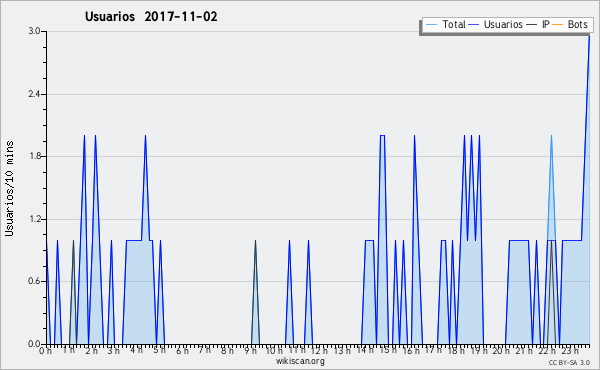Click the 1.2 y-axis value
600x370 pixels.
point(34,219)
